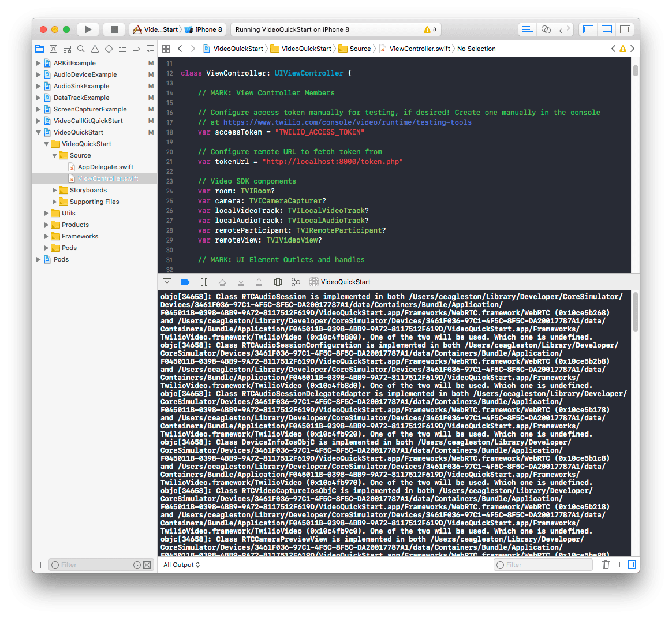Image resolution: width=672 pixels, height=619 pixels.
Task: Open the Debug View Hierarchy icon
Action: [x=278, y=282]
